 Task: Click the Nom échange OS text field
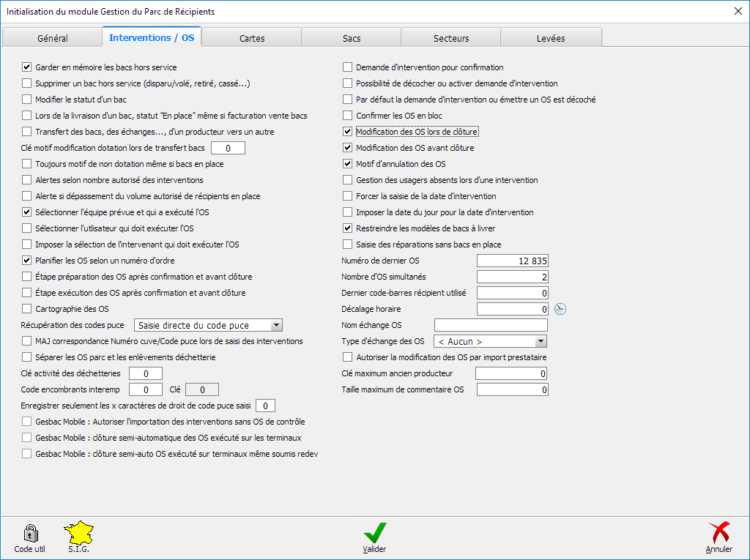[x=491, y=325]
